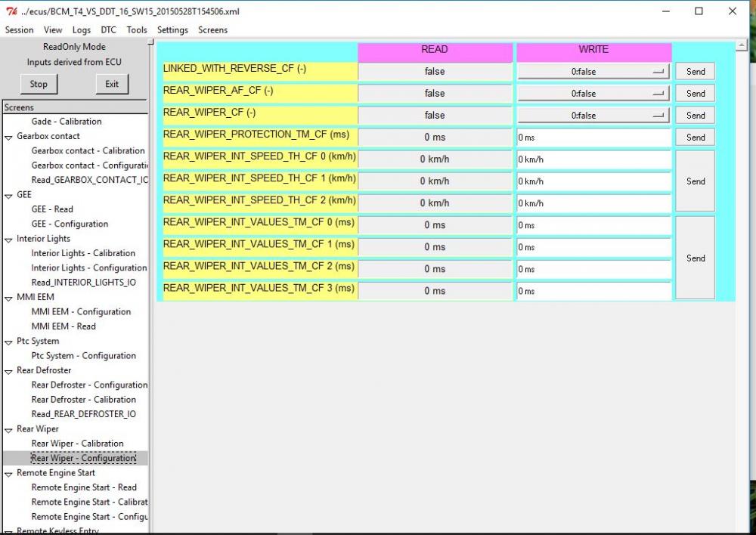Open the DTC menu
The height and width of the screenshot is (535, 756).
click(108, 30)
